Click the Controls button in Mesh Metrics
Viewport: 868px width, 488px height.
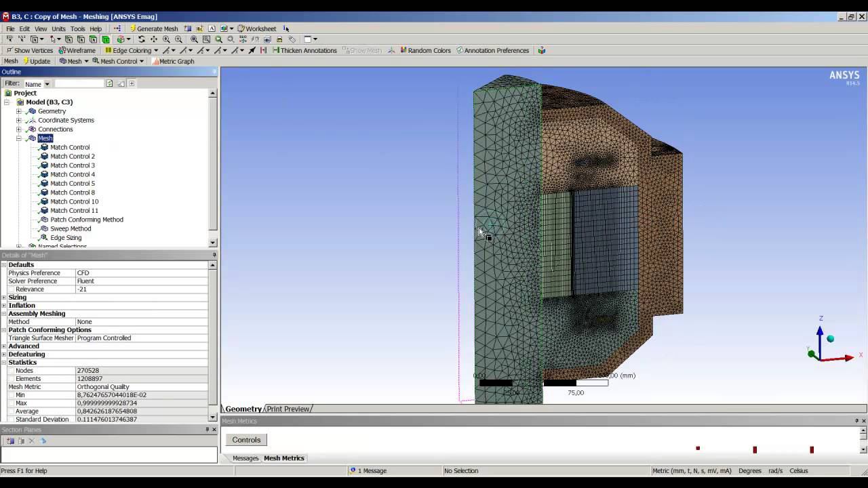246,440
